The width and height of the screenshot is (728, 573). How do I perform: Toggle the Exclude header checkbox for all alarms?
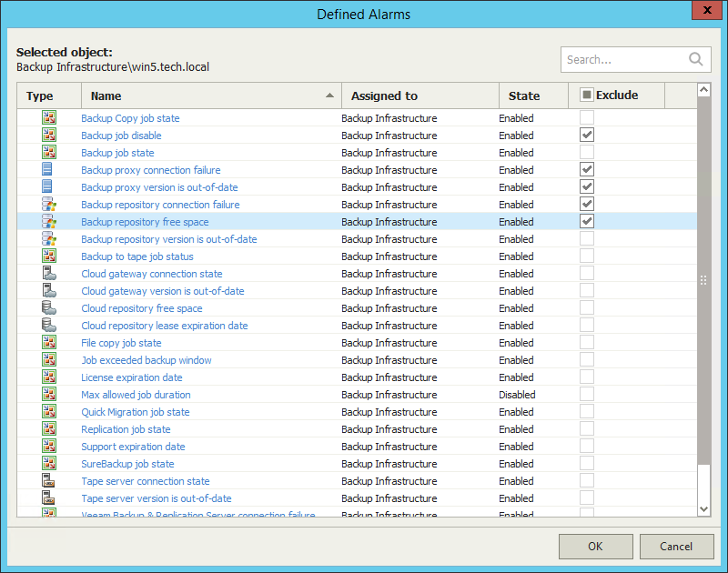(x=586, y=95)
